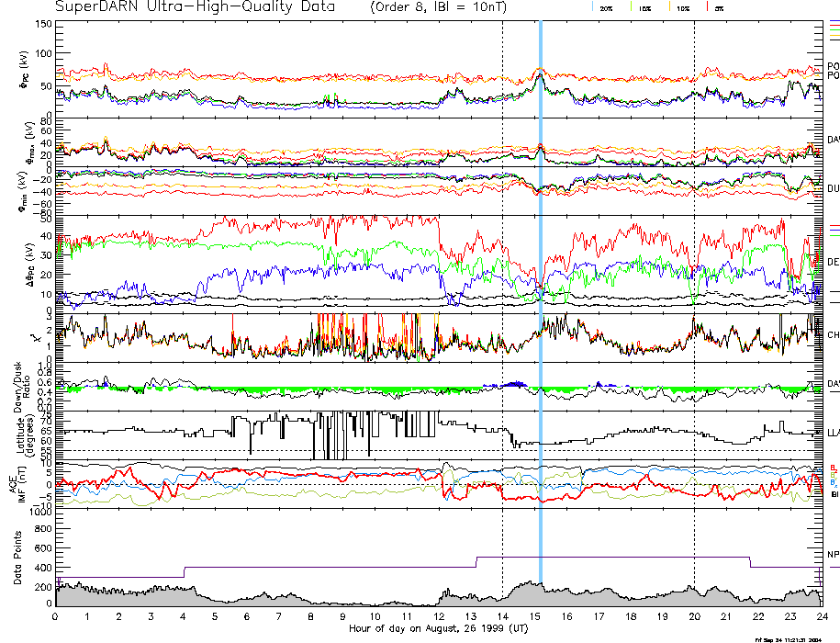Click the green 15% legend swatch
This screenshot has width=840, height=643.
[x=631, y=7]
